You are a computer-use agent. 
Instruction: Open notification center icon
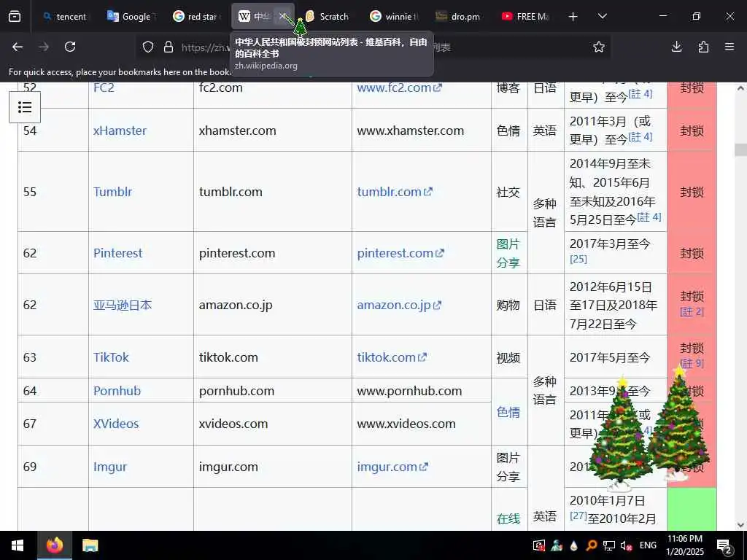coord(724,546)
